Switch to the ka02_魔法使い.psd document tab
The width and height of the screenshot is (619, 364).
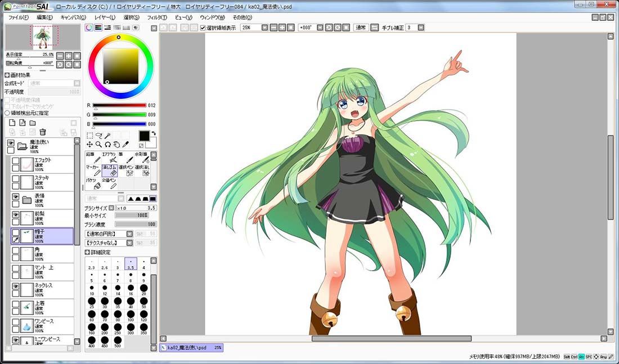pos(192,348)
